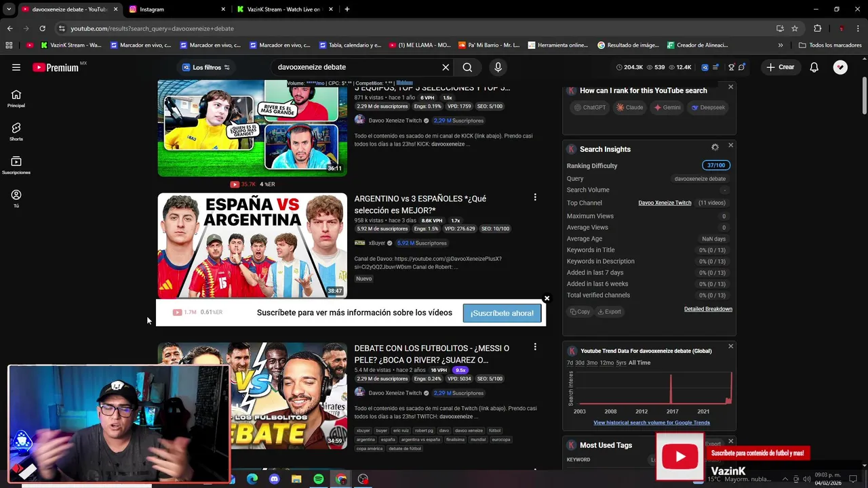Open options for DEBATE CON LOS FUTBOLITOS video

tap(535, 347)
